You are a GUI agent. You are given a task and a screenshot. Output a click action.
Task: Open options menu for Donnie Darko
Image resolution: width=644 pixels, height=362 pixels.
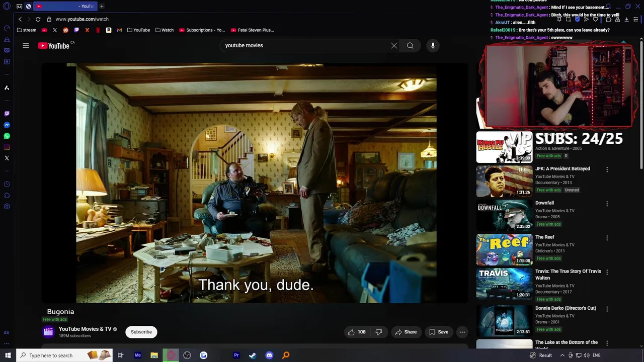607,309
